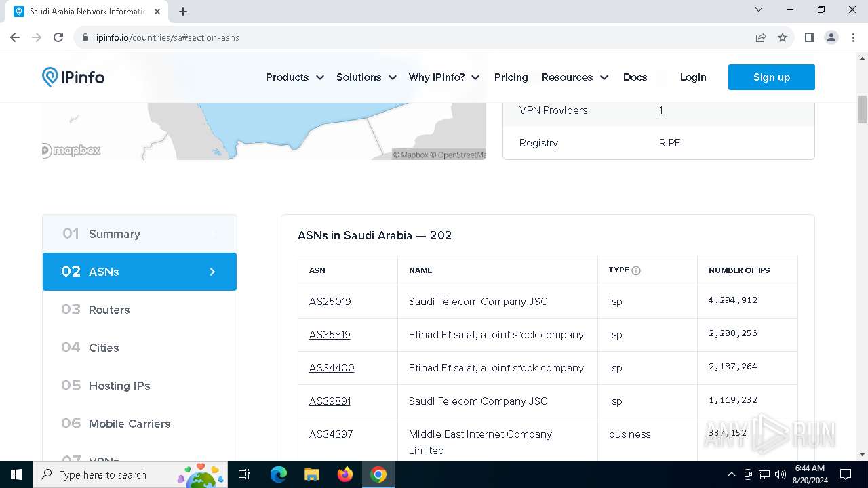Viewport: 868px width, 488px height.
Task: Open the tab search dropdown
Action: [x=759, y=10]
